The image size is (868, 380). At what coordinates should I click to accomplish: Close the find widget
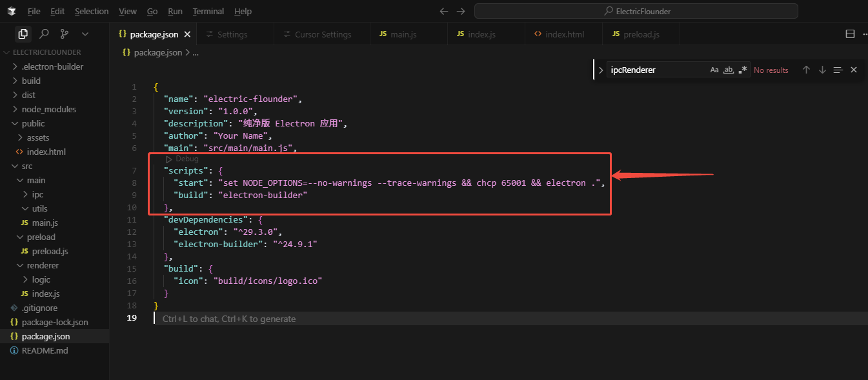[854, 70]
